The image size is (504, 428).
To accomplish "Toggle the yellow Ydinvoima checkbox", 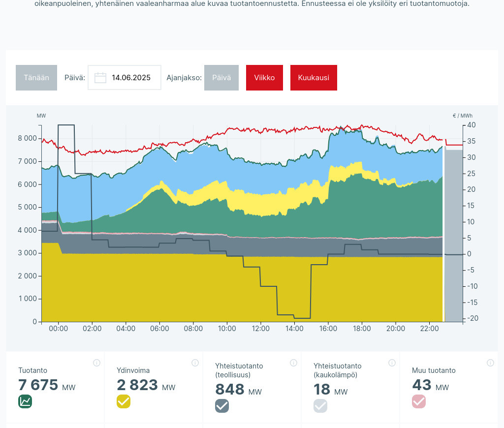I will [124, 401].
